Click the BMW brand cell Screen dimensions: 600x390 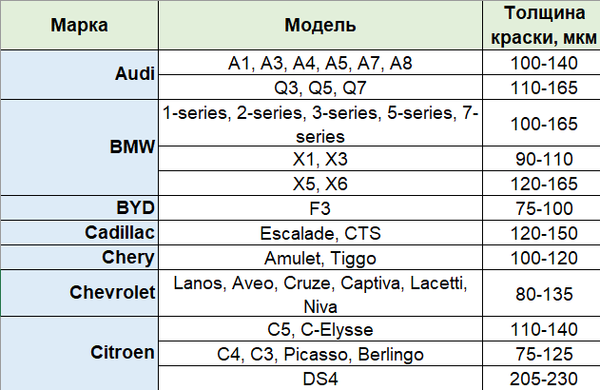[x=79, y=147]
